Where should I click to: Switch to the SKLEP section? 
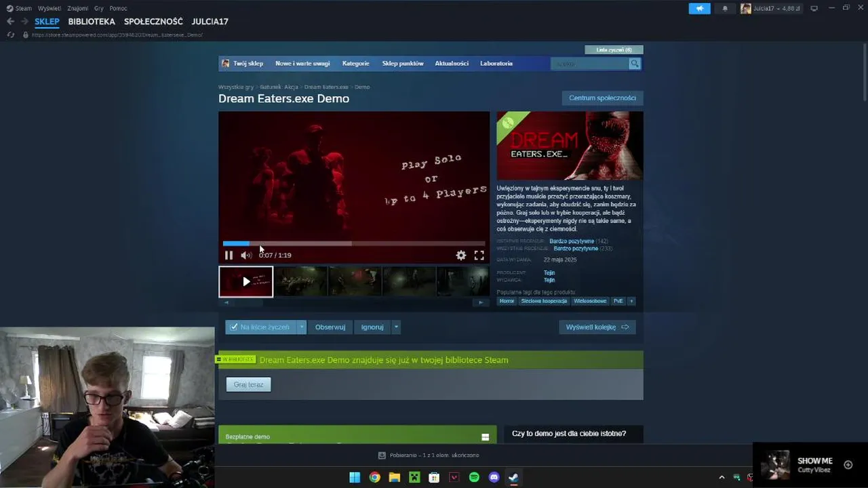click(x=47, y=22)
